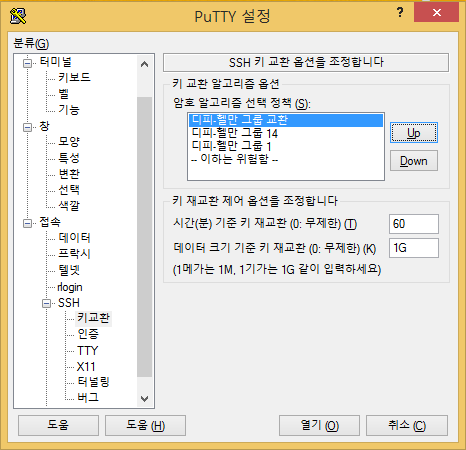Click the 도움 button without shortcut
This screenshot has width=466, height=450.
coord(58,425)
